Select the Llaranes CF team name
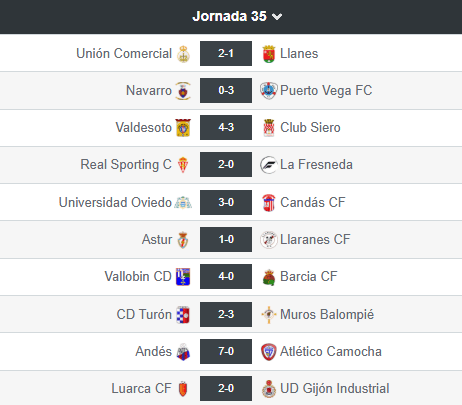 click(x=315, y=239)
